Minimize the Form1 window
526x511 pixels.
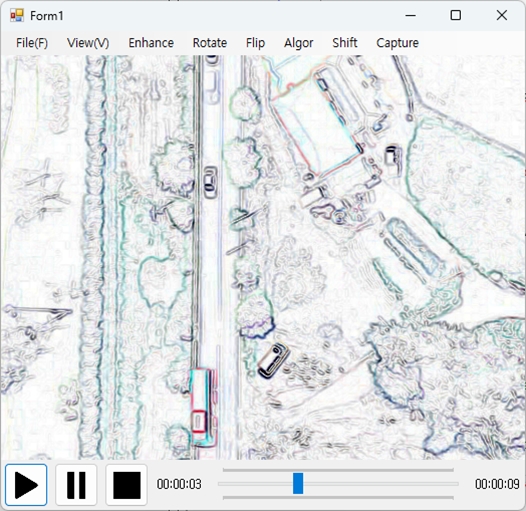point(410,15)
